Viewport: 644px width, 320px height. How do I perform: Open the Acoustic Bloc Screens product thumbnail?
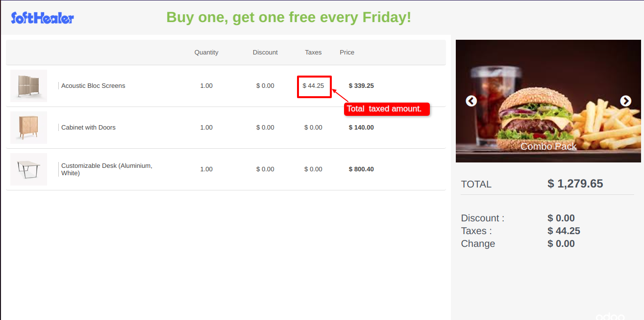(x=28, y=86)
